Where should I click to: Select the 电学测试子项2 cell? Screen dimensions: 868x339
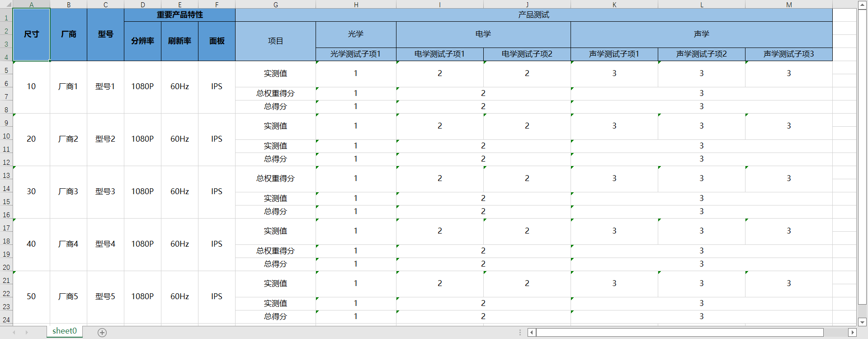tap(527, 54)
